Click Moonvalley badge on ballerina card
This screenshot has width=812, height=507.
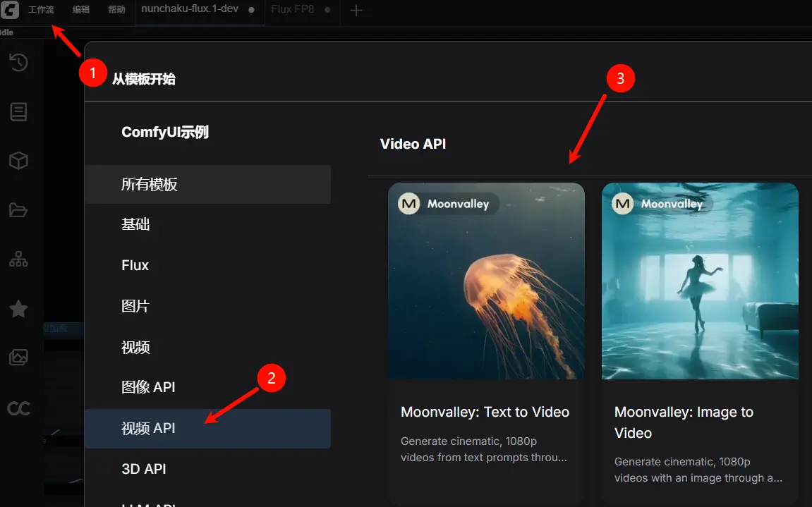click(x=662, y=204)
